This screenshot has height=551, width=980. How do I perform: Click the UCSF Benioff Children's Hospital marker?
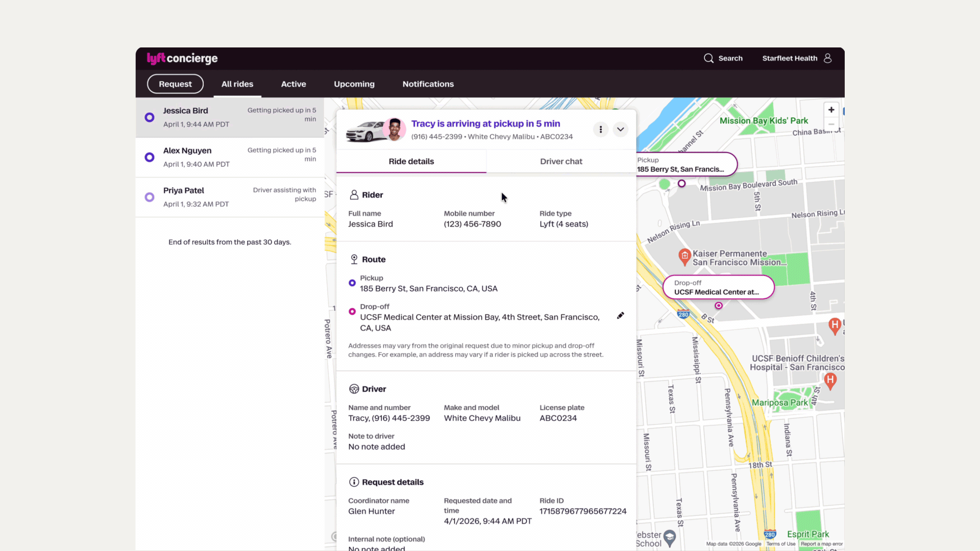(x=830, y=380)
